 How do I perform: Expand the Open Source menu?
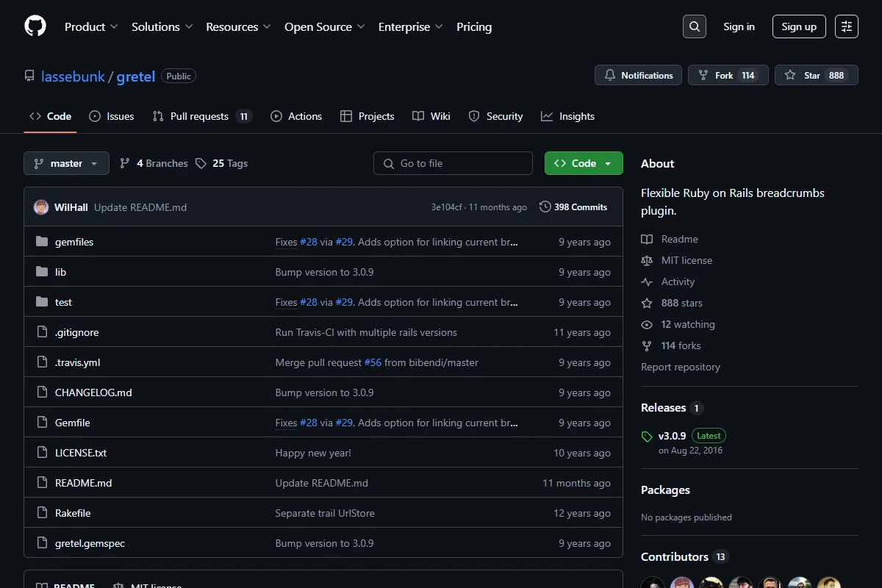tap(324, 26)
